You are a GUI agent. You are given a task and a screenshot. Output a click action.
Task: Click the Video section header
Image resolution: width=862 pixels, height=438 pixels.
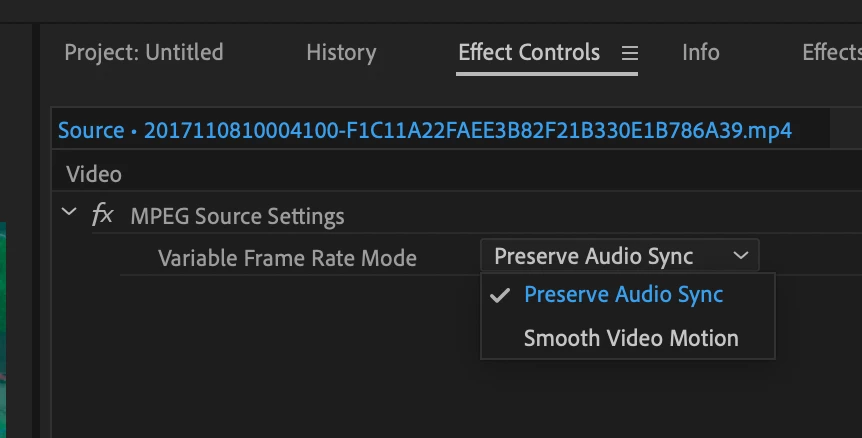(x=94, y=174)
